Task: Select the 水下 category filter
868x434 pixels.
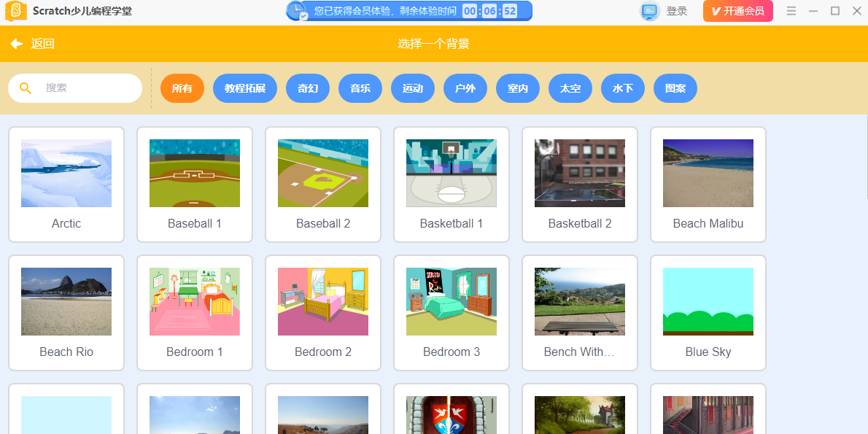Action: coord(623,88)
